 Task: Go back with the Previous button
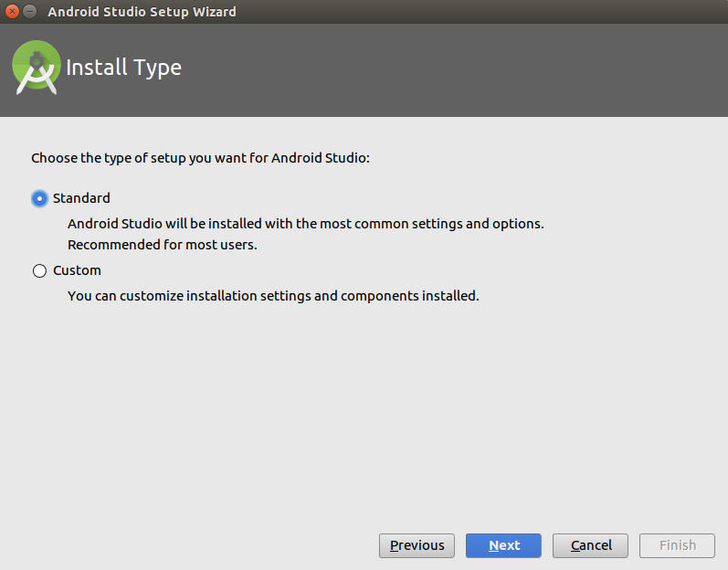pyautogui.click(x=417, y=545)
